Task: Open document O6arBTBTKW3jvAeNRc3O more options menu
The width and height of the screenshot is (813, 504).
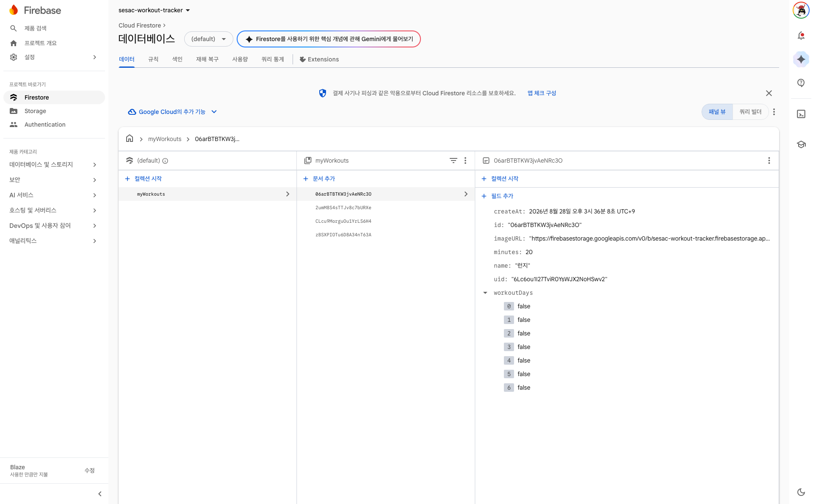Action: tap(769, 161)
